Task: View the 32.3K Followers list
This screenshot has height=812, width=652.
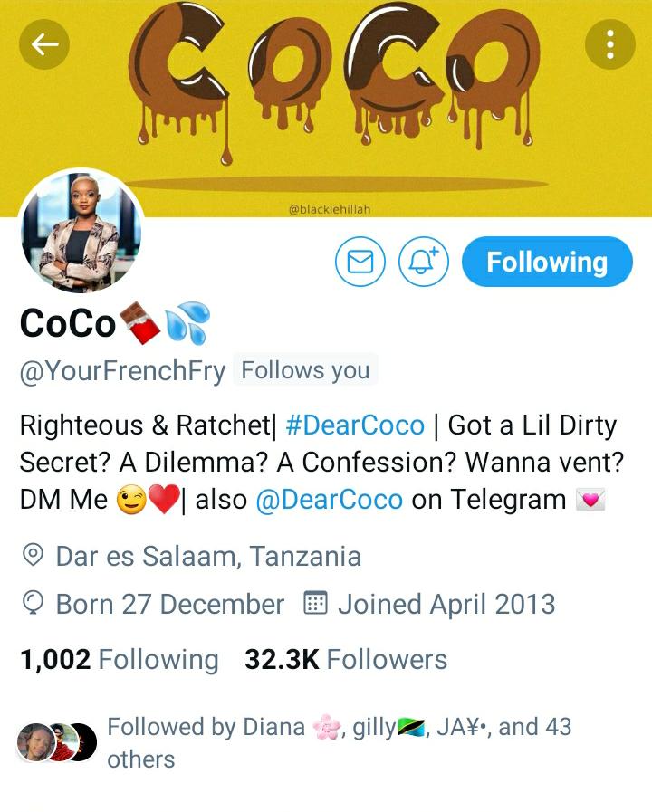Action: (x=346, y=660)
